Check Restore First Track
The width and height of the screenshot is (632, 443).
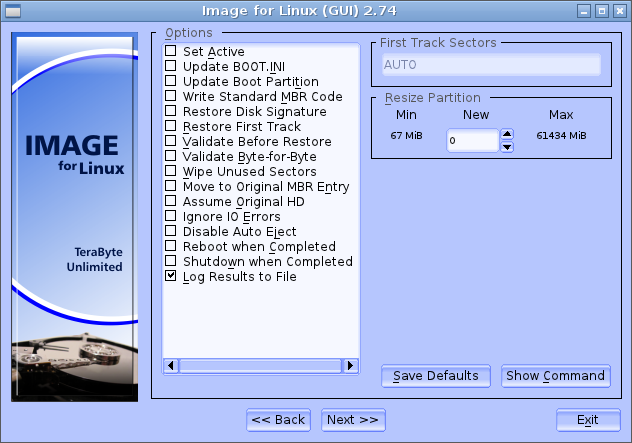(x=170, y=126)
